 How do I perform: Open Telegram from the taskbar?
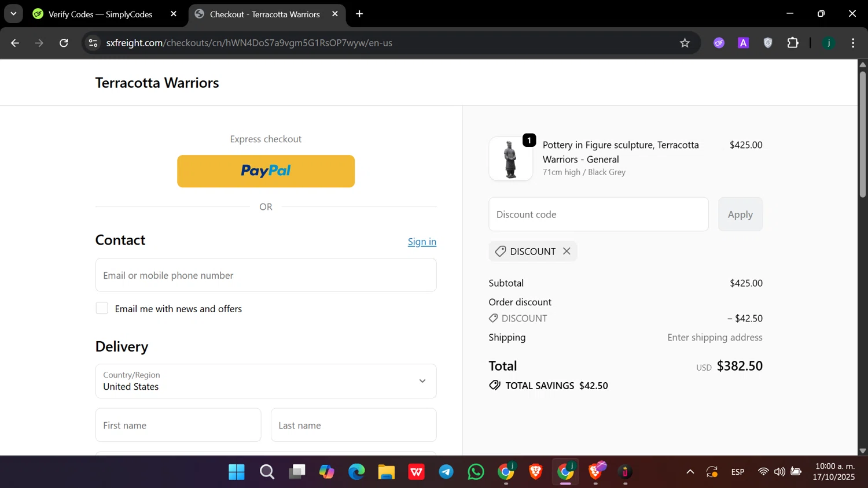coord(446,472)
